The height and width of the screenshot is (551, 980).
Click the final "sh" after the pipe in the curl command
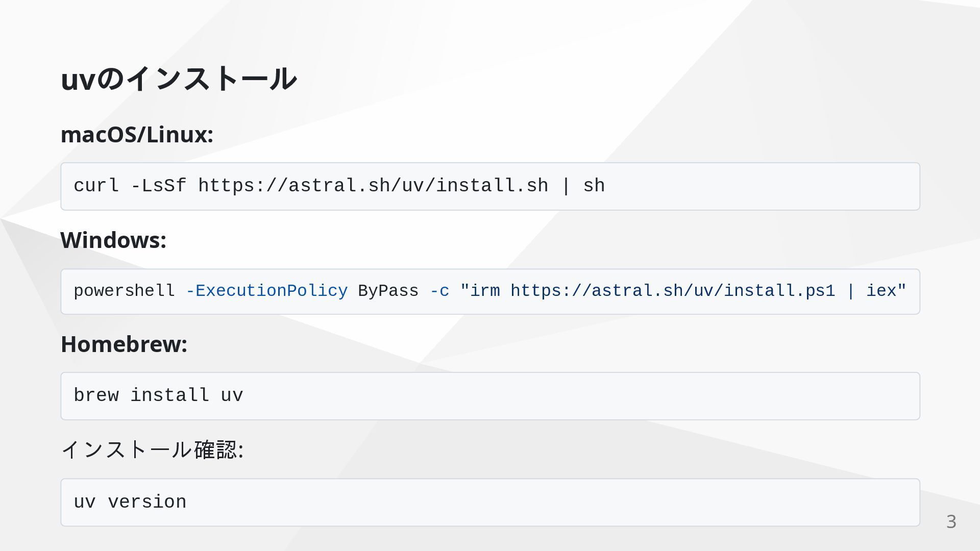[x=594, y=186]
